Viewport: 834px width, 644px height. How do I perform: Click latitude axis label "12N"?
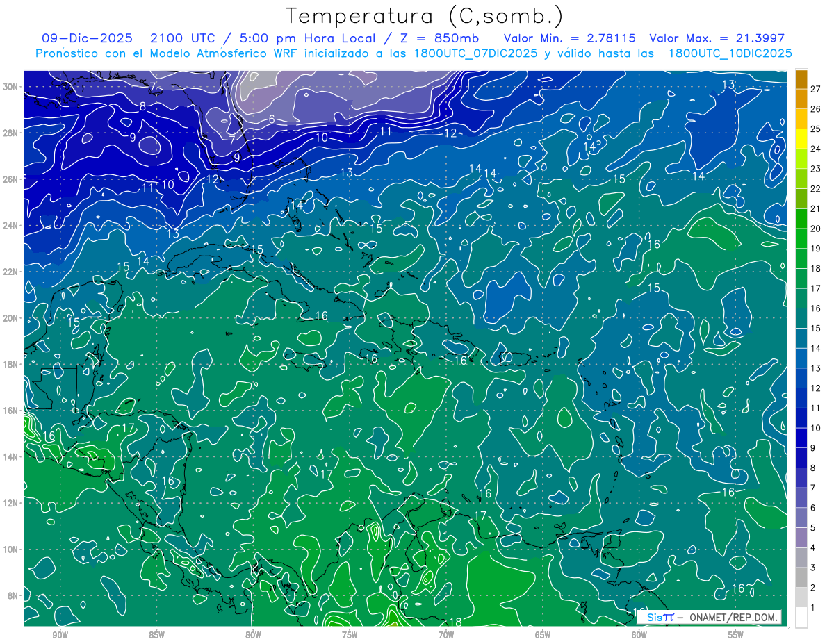pyautogui.click(x=11, y=503)
